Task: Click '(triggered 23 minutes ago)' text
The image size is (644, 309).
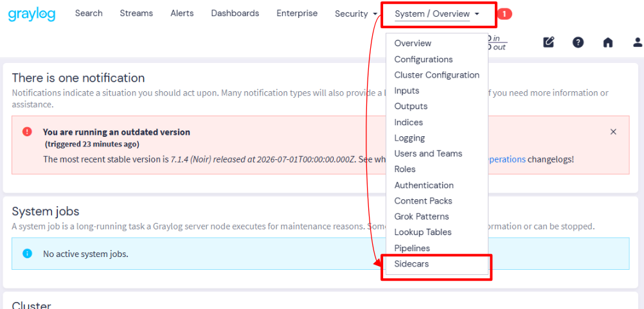Action: tap(92, 144)
